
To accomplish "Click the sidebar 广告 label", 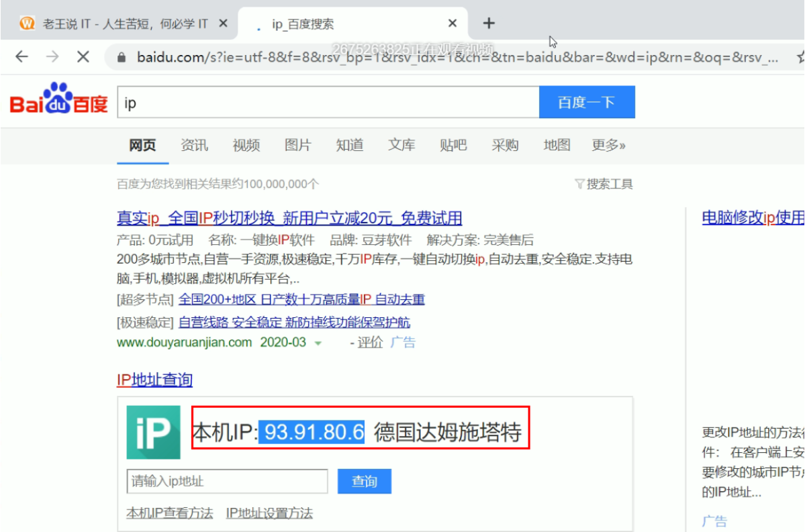I will [x=714, y=522].
